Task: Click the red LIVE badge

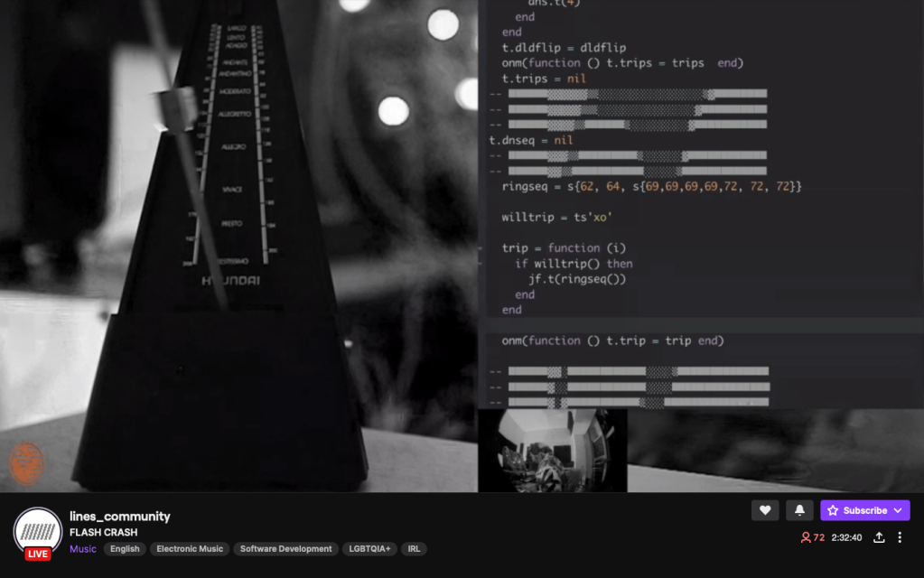Action: point(38,554)
